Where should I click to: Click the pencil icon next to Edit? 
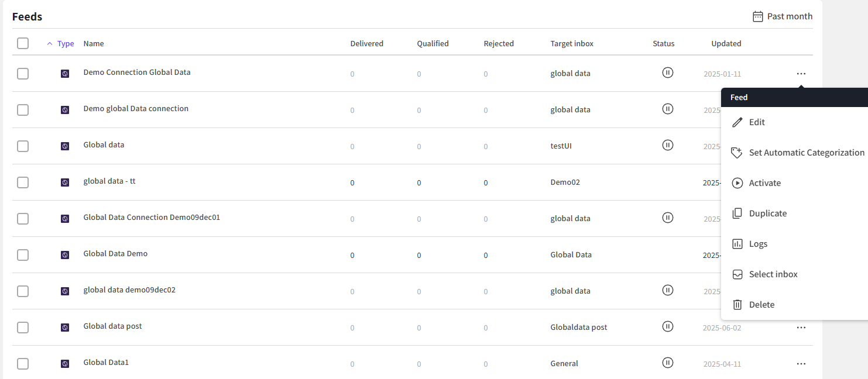(x=737, y=122)
